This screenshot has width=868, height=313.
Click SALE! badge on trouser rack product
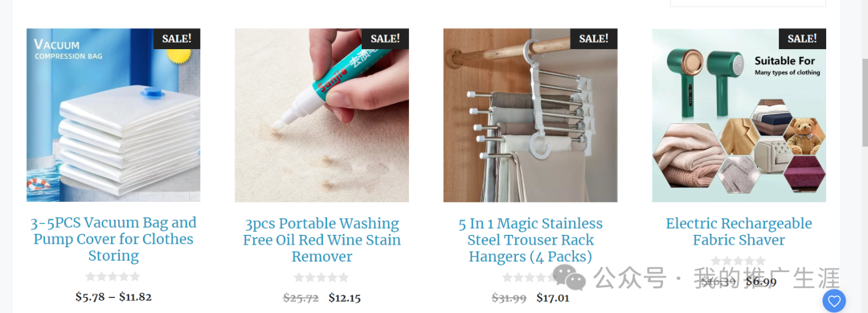593,39
